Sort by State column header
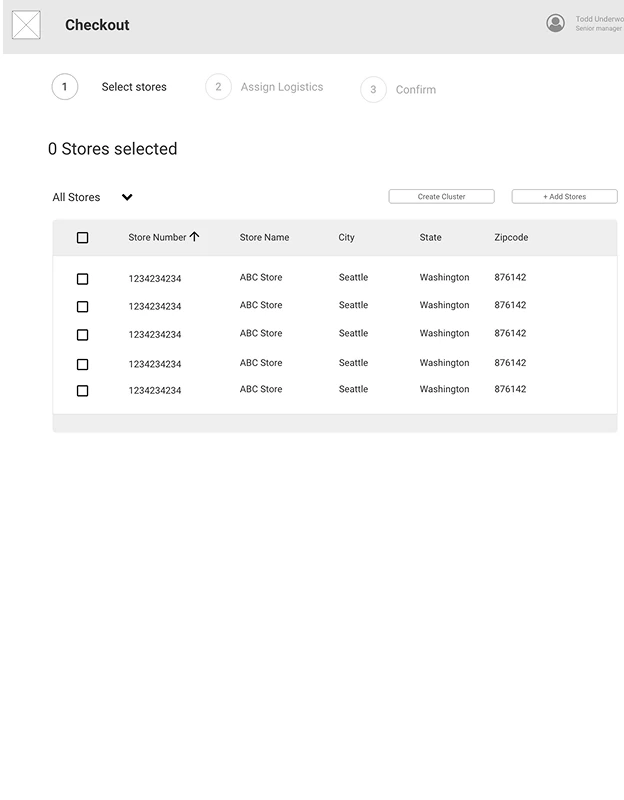624x800 pixels. pyautogui.click(x=431, y=237)
